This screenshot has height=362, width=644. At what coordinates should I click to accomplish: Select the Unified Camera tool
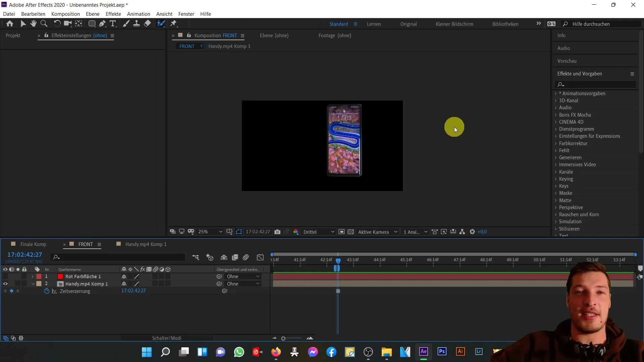[x=68, y=23]
